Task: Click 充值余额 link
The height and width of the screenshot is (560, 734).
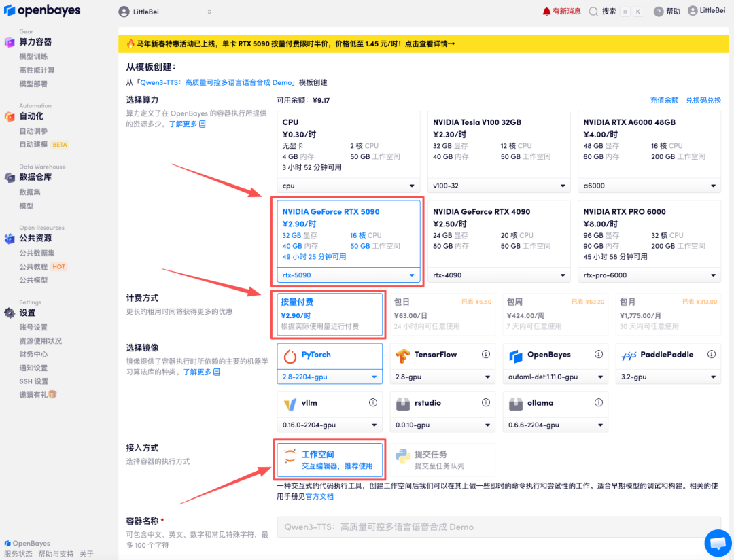Action: (664, 100)
